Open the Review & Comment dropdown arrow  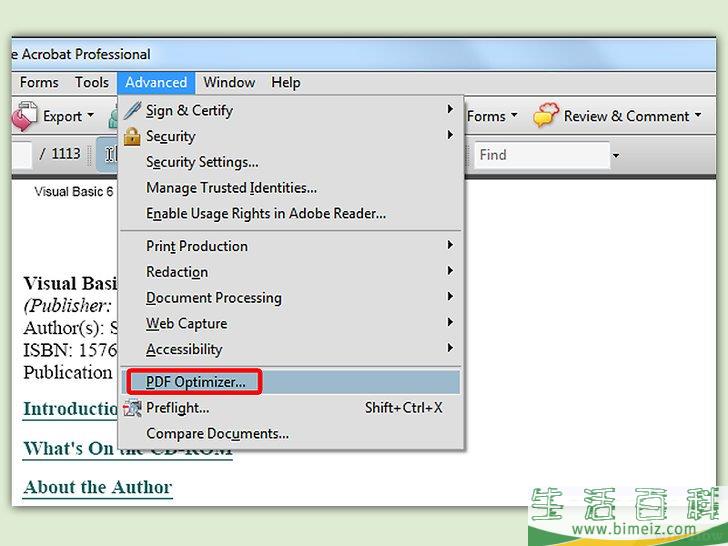pos(697,117)
